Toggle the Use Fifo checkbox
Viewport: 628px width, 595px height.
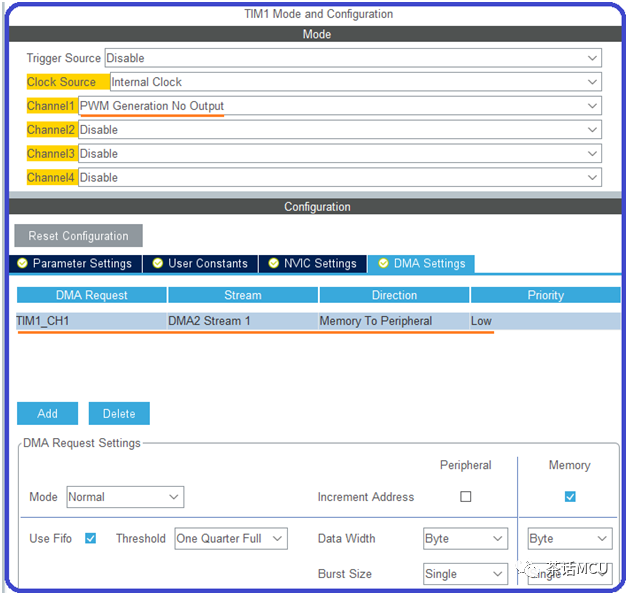point(91,538)
